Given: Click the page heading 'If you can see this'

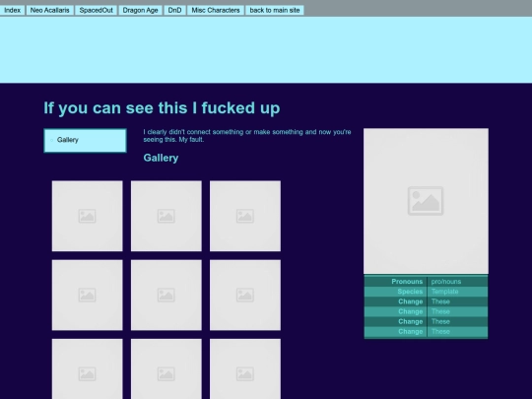Looking at the screenshot, I should click(162, 108).
